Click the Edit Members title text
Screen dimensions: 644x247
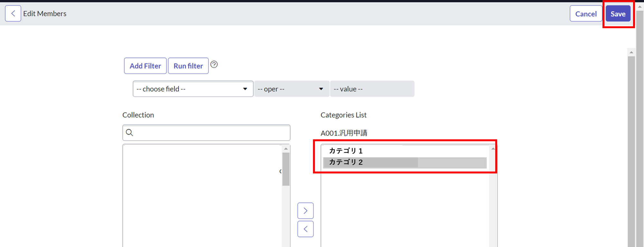pyautogui.click(x=45, y=14)
